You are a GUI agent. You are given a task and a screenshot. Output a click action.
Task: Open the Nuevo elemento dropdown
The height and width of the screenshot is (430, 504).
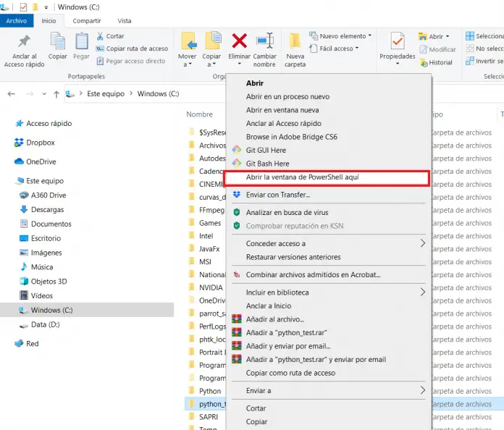(340, 35)
